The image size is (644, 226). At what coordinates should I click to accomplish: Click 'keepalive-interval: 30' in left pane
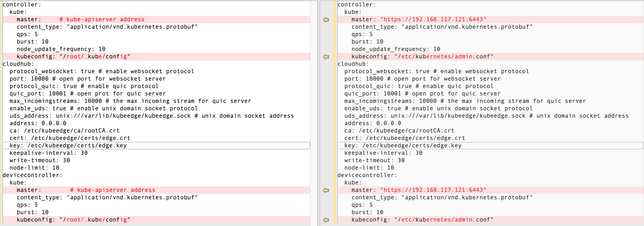48,153
